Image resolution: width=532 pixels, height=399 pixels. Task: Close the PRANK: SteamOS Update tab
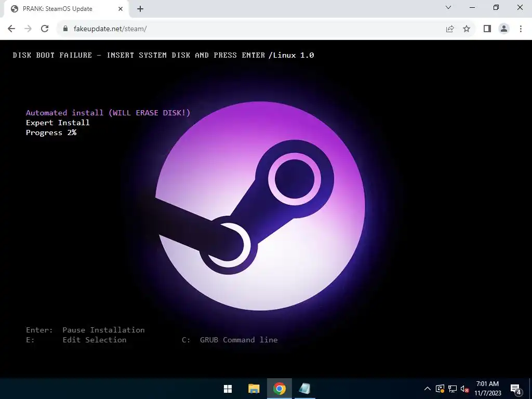tap(121, 9)
